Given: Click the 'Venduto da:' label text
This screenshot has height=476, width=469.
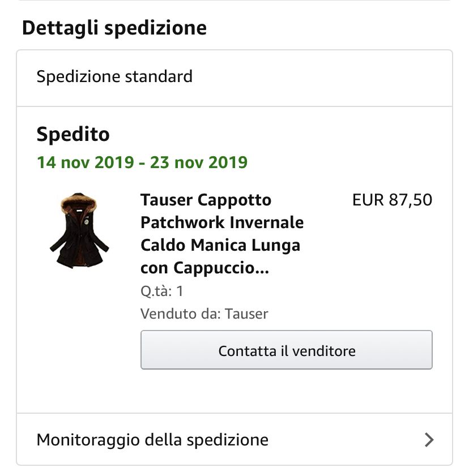Looking at the screenshot, I should pyautogui.click(x=181, y=314).
